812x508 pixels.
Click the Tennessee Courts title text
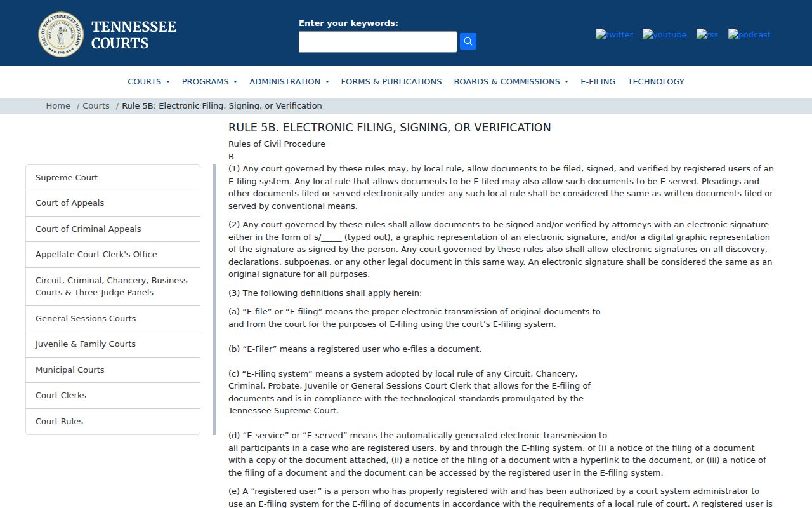pyautogui.click(x=134, y=35)
